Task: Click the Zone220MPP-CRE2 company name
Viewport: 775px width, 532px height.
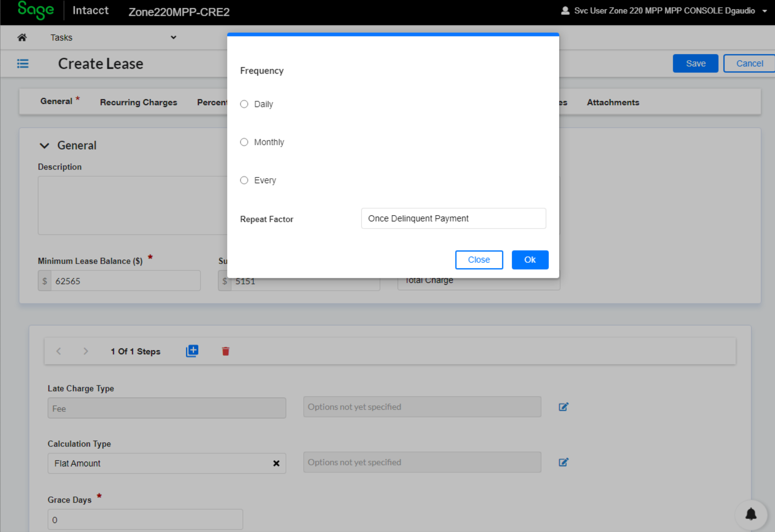Action: [179, 12]
